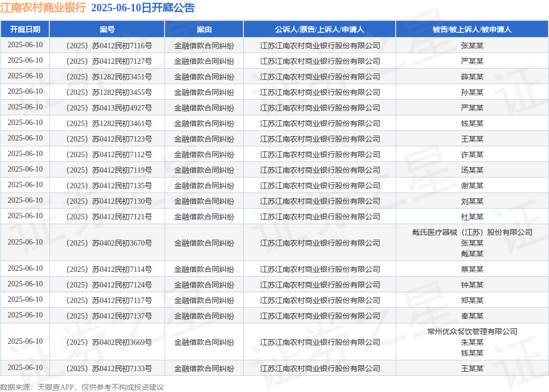
Task: Click defendant 戴氏医疗器械（江苏）股份有限公司
Action: [x=472, y=232]
